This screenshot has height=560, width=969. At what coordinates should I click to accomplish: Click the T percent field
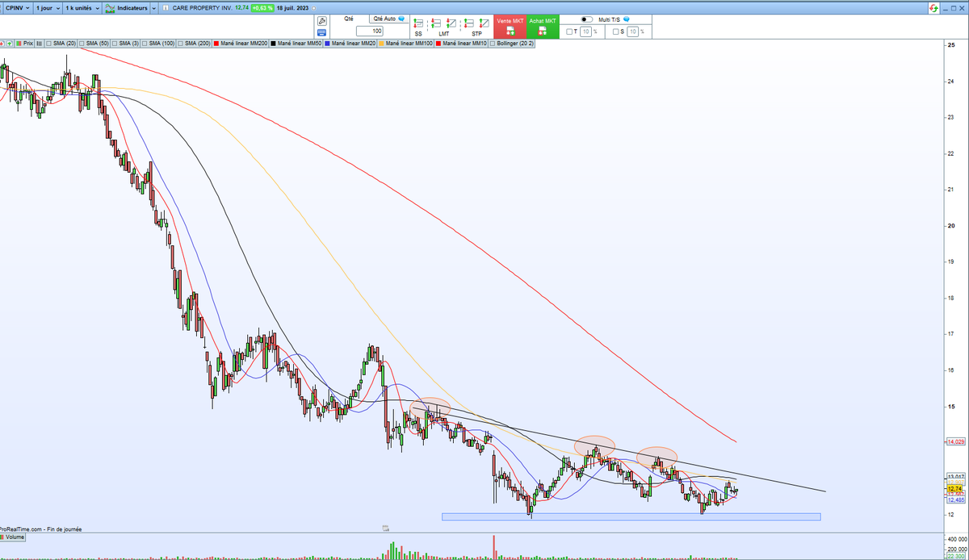[585, 31]
